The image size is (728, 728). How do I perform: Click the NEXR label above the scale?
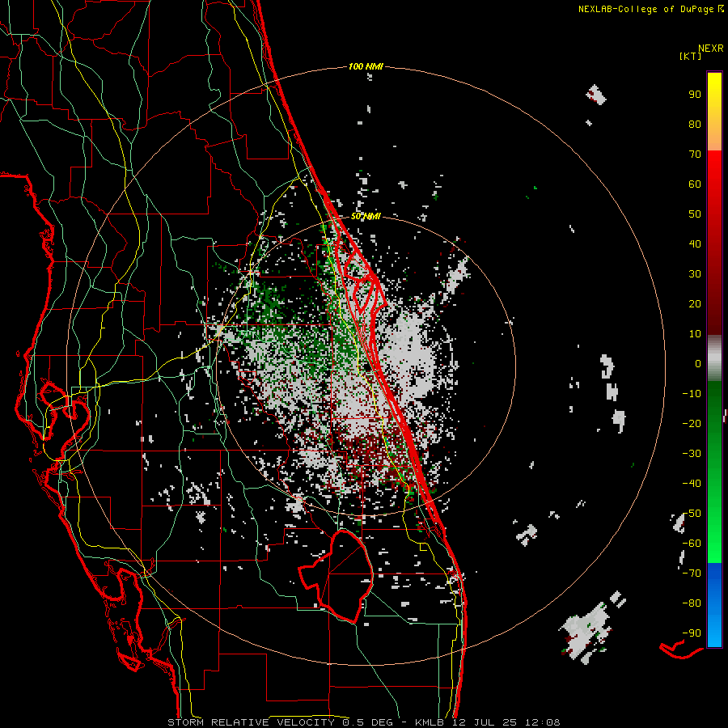(710, 49)
